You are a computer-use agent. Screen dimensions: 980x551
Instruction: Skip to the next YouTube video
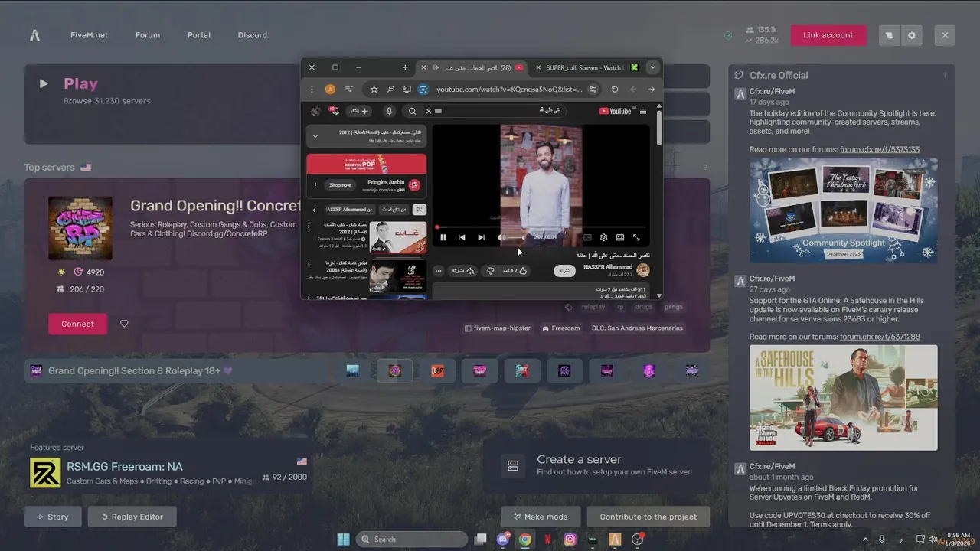point(481,238)
